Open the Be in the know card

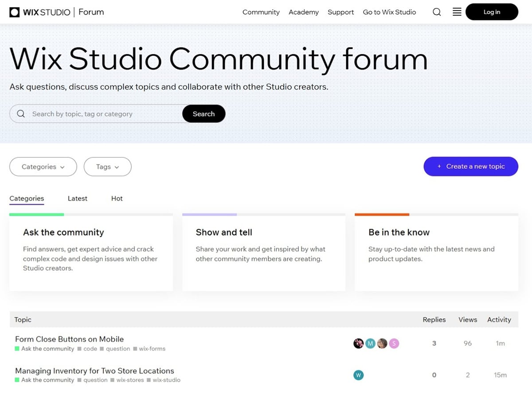click(x=436, y=252)
